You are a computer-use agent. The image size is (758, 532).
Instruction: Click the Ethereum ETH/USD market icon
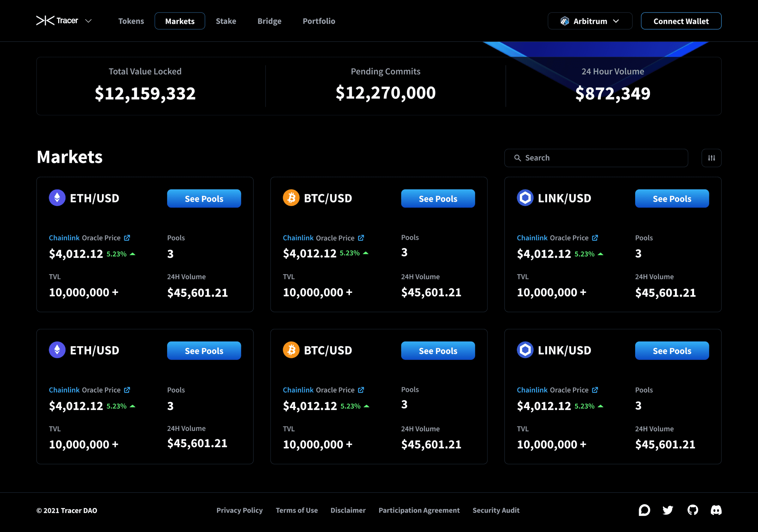[57, 198]
